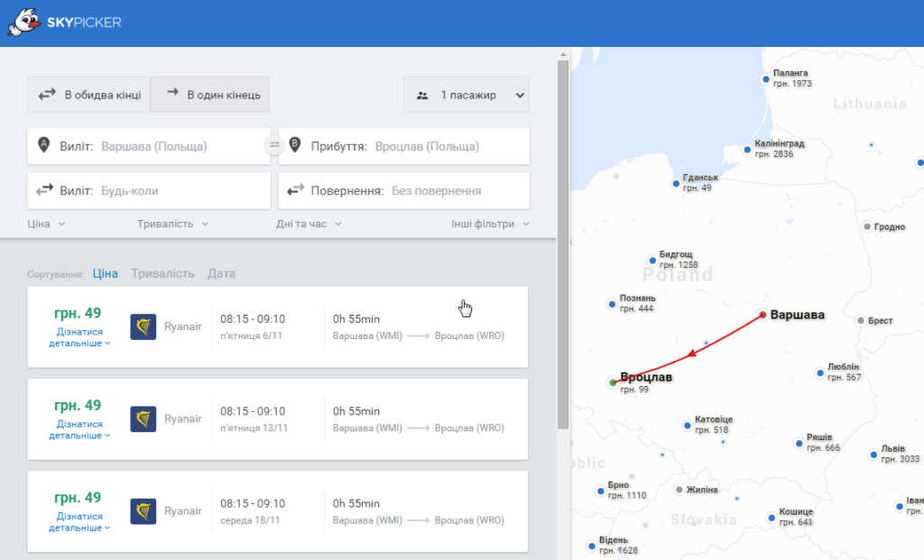
Task: Click the Skypicker bird logo
Action: click(23, 23)
